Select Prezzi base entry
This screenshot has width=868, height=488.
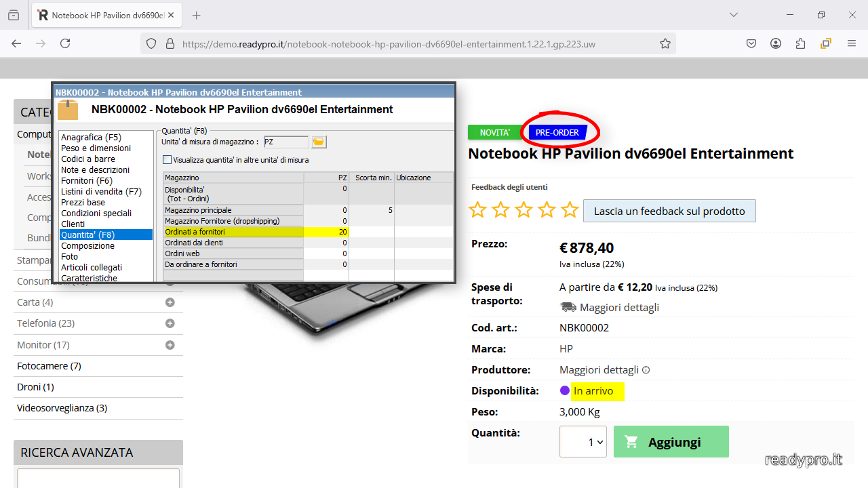[x=83, y=202]
